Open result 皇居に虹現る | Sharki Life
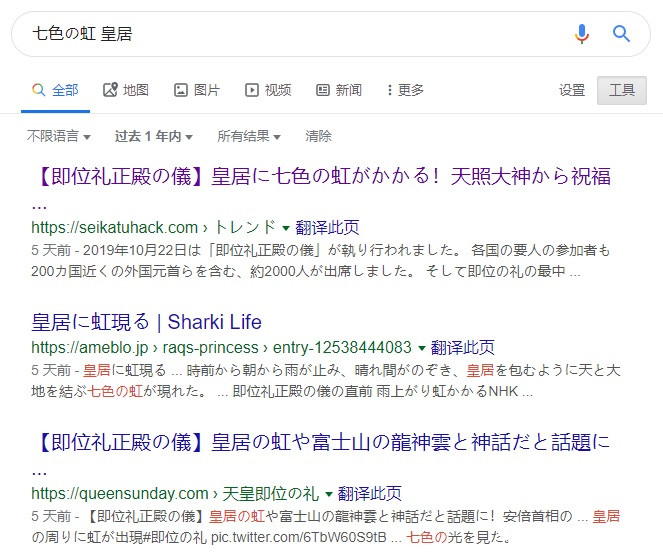Viewport: 663px width, 557px height. pos(146,322)
